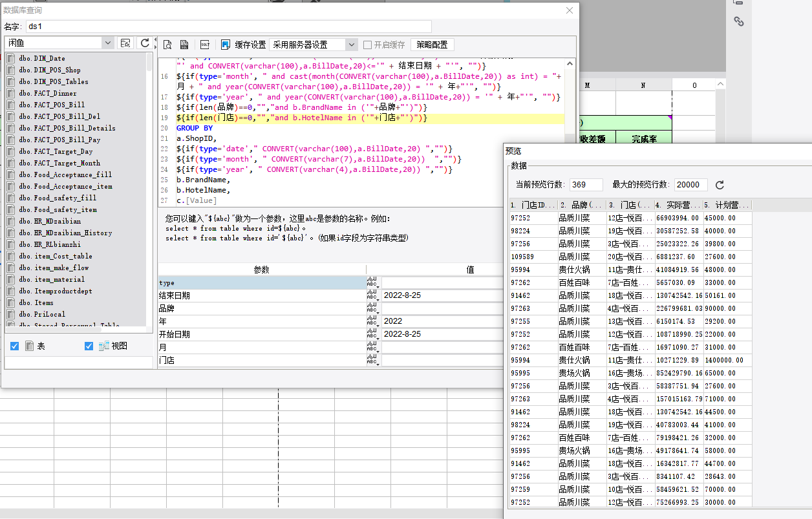Click the boxed SQL icon before 缓存设置
Screen dimensions: 812x519
click(204, 45)
